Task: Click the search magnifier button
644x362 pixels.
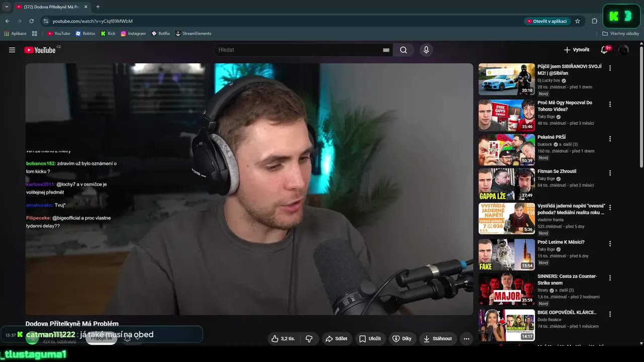Action: pyautogui.click(x=404, y=50)
